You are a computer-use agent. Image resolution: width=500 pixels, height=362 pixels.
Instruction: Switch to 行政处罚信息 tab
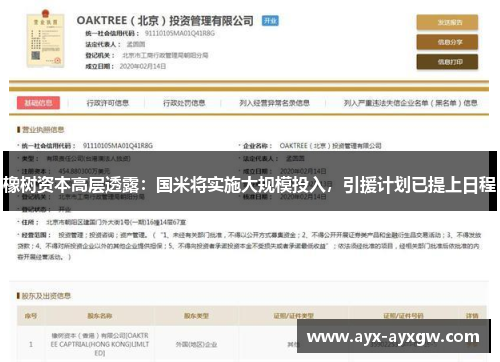coord(184,103)
